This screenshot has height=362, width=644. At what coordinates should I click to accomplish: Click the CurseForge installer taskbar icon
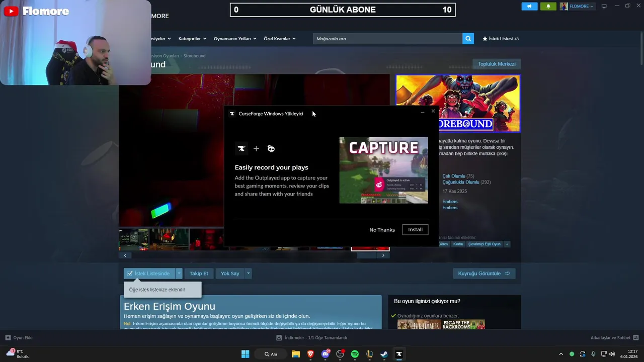point(399,354)
